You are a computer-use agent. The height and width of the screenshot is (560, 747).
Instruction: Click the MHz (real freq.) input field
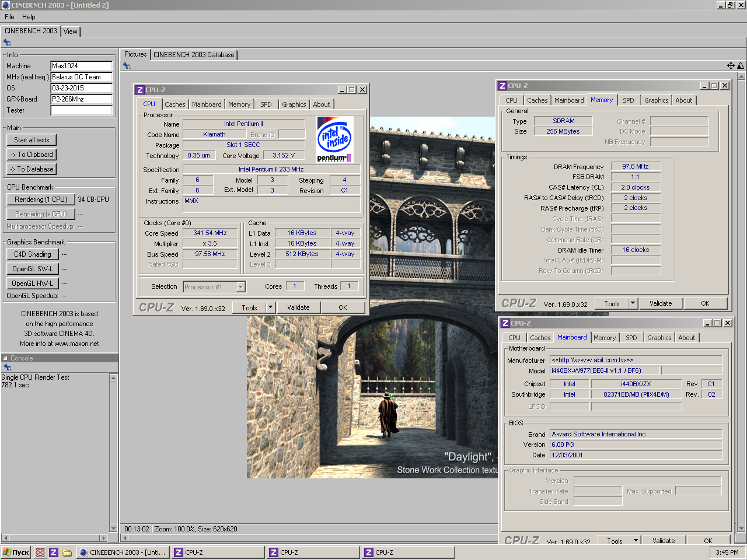[x=82, y=77]
